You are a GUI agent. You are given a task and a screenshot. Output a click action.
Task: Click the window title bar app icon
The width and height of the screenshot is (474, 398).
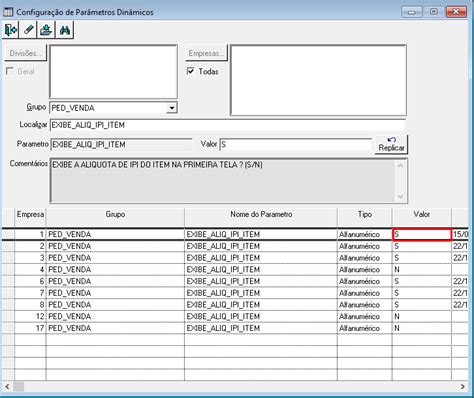[x=8, y=12]
